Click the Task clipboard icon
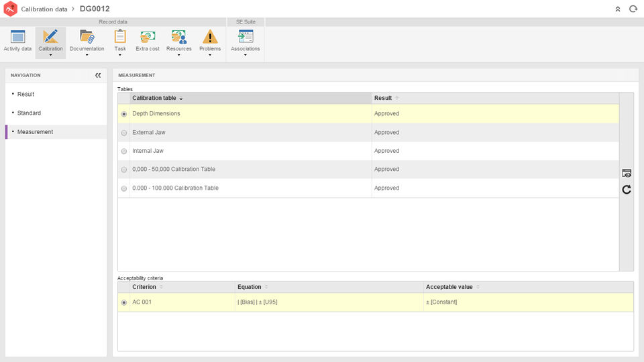 point(120,37)
